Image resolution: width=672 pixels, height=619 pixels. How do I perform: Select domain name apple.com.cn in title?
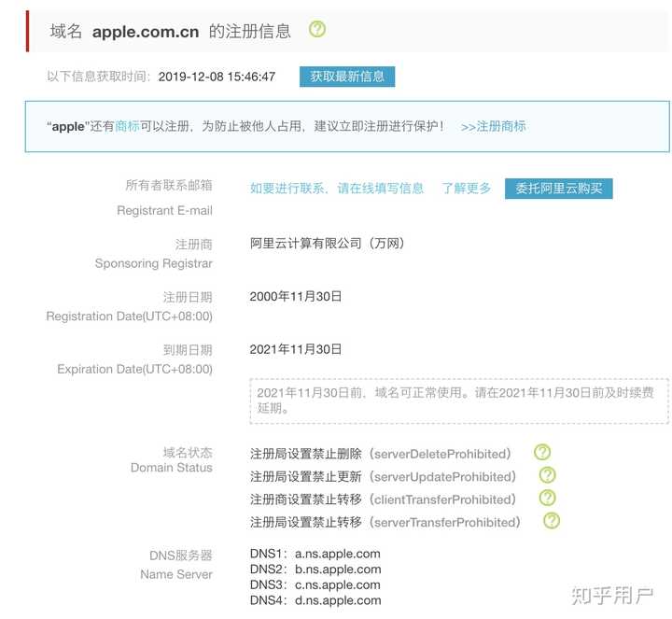pos(146,32)
